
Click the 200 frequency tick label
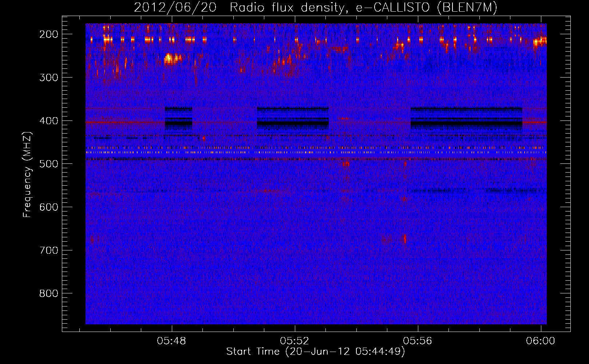click(49, 34)
